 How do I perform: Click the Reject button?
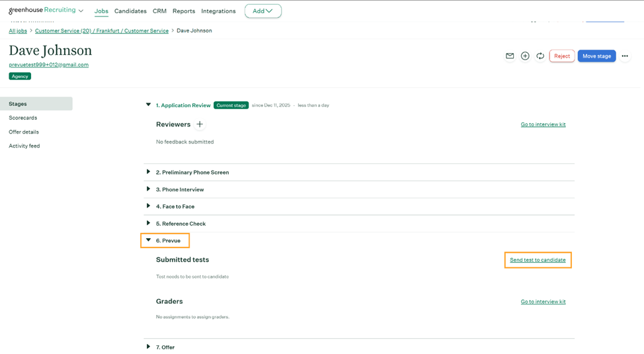coord(561,56)
